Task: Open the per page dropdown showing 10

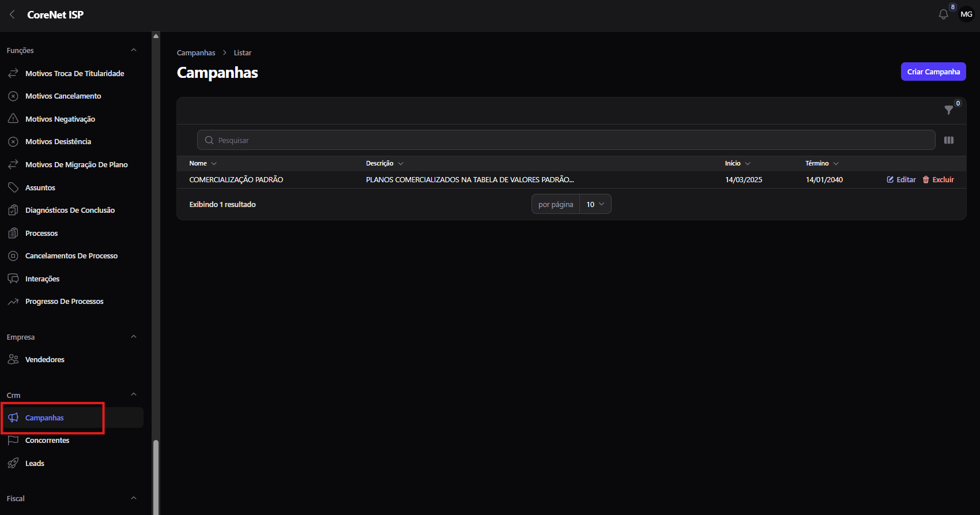Action: click(595, 204)
